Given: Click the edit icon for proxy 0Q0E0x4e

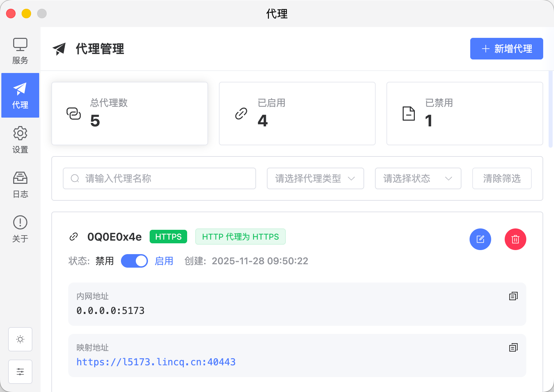Looking at the screenshot, I should tap(480, 239).
